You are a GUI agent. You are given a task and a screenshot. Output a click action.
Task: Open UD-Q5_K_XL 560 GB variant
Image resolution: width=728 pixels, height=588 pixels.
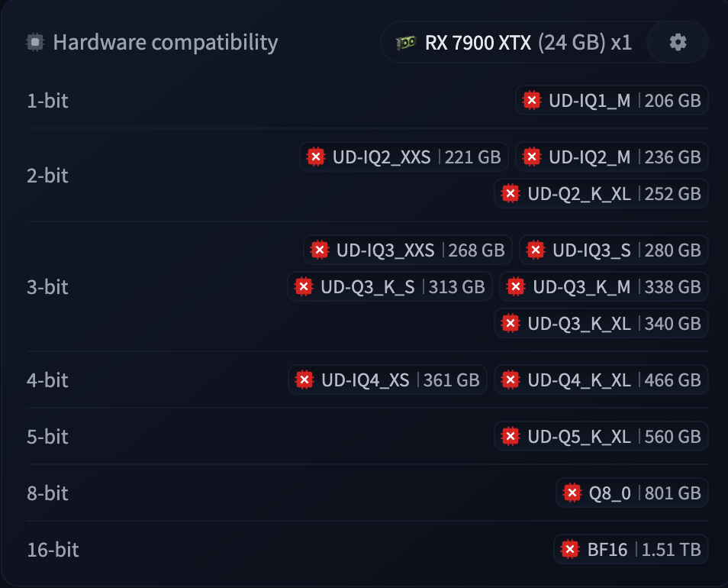tap(601, 437)
